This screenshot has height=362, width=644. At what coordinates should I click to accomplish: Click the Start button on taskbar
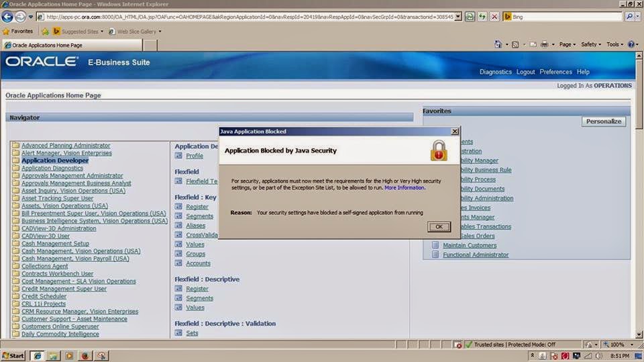coord(13,356)
